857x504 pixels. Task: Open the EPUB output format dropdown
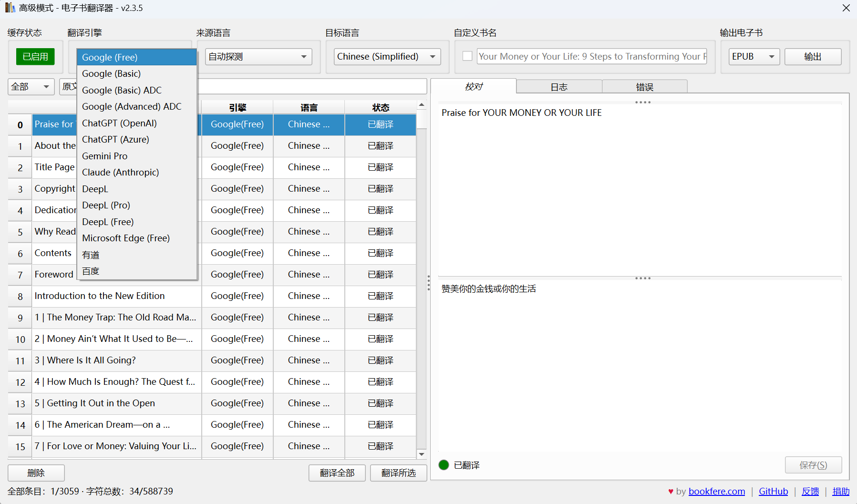point(754,57)
